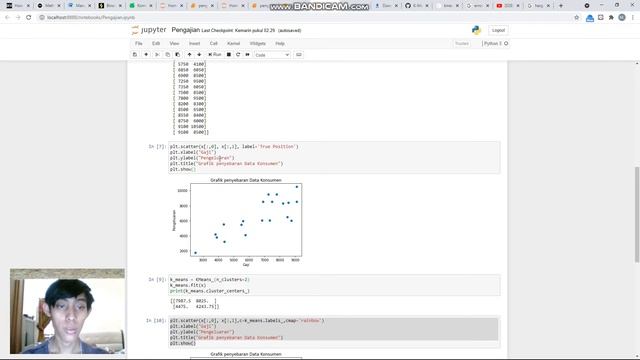Click the scrollbar up arrow
The image size is (640, 360).
click(x=637, y=64)
